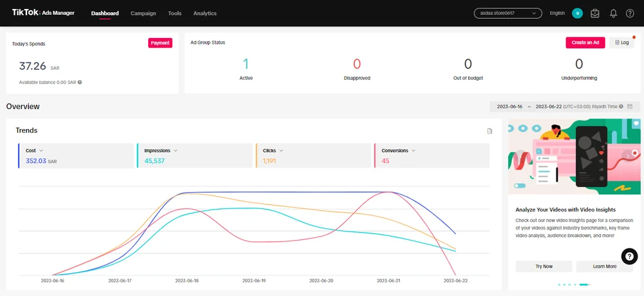Open the notifications bell
Screen dimensions: 644x296
click(x=613, y=13)
